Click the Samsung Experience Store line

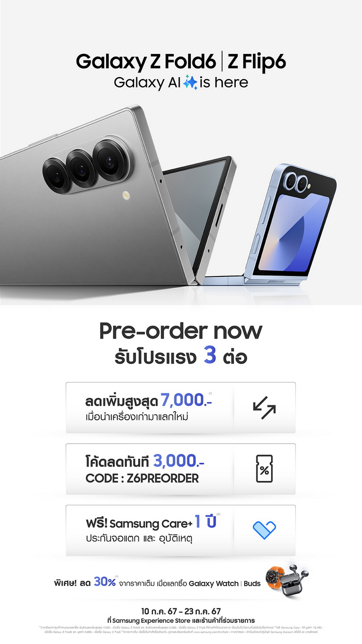pos(180,620)
